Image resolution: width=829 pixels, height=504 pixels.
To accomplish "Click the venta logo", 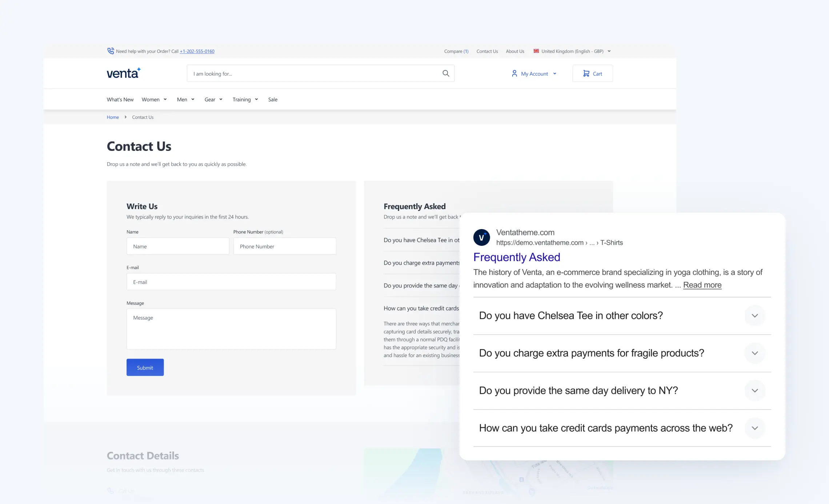I will [124, 73].
